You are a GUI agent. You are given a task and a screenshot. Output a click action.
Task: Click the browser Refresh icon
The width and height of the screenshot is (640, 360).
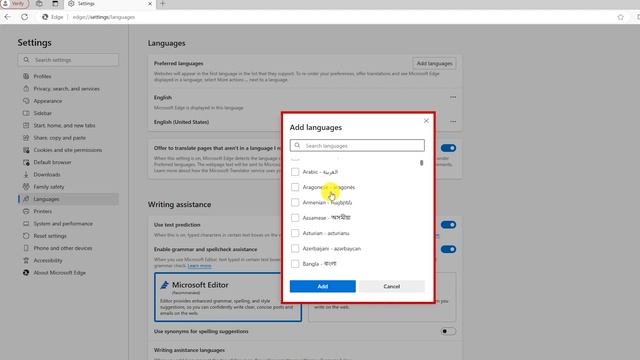[24, 17]
